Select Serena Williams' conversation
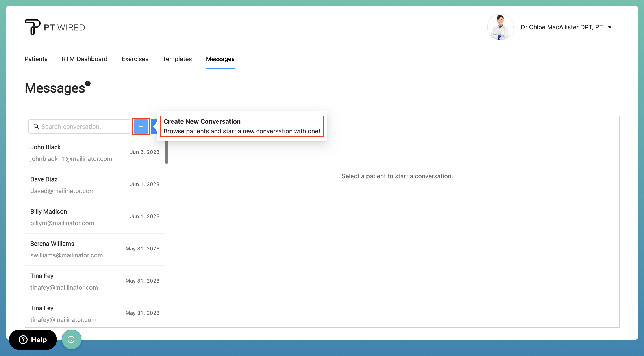644x356 pixels. click(95, 249)
